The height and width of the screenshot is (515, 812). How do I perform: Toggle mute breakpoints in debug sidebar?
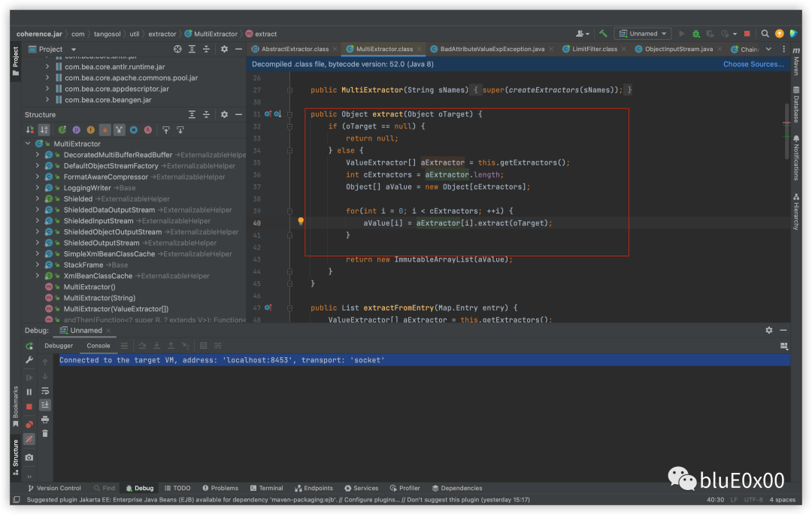(29, 439)
